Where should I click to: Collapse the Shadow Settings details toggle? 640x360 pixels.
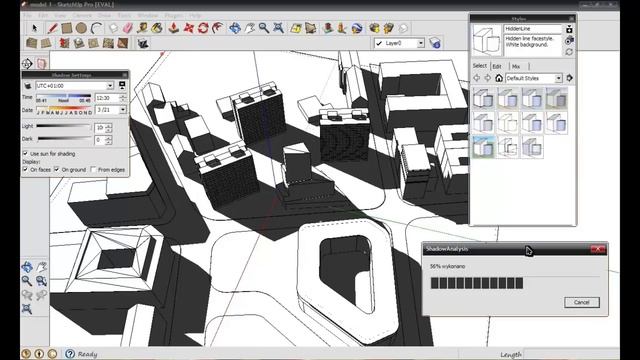[x=122, y=85]
